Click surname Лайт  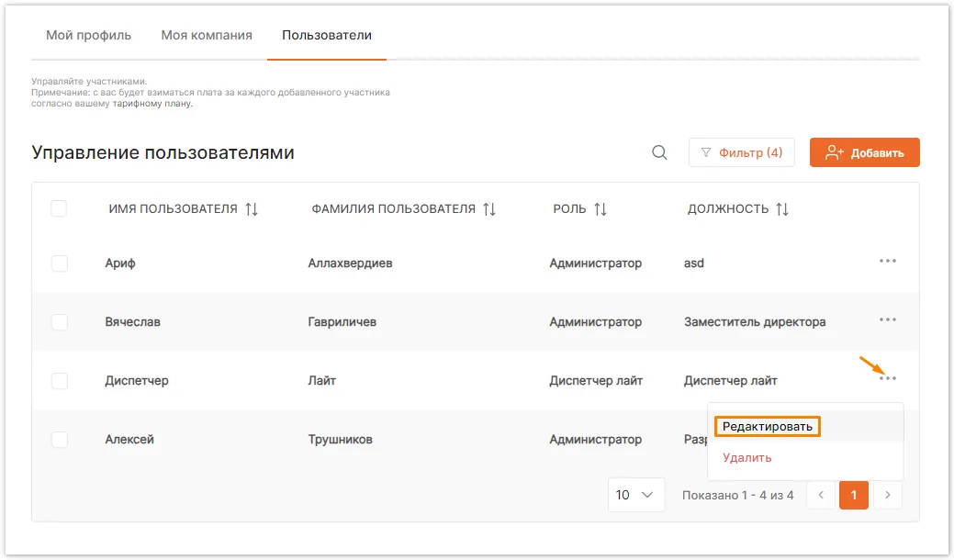(x=322, y=381)
